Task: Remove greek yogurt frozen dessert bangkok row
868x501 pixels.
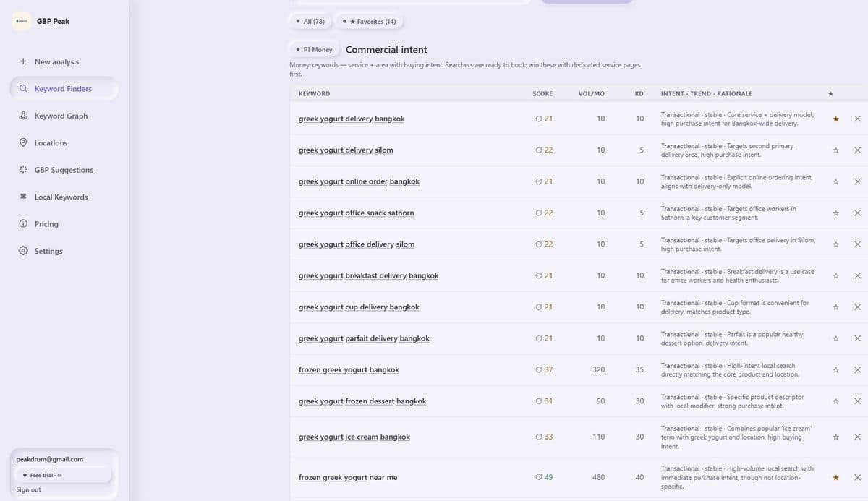Action: 857,401
